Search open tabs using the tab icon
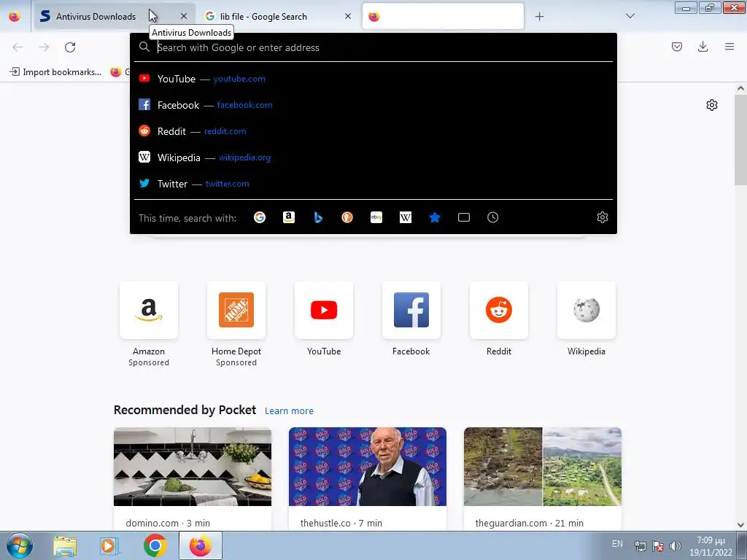Image resolution: width=747 pixels, height=560 pixels. point(463,217)
